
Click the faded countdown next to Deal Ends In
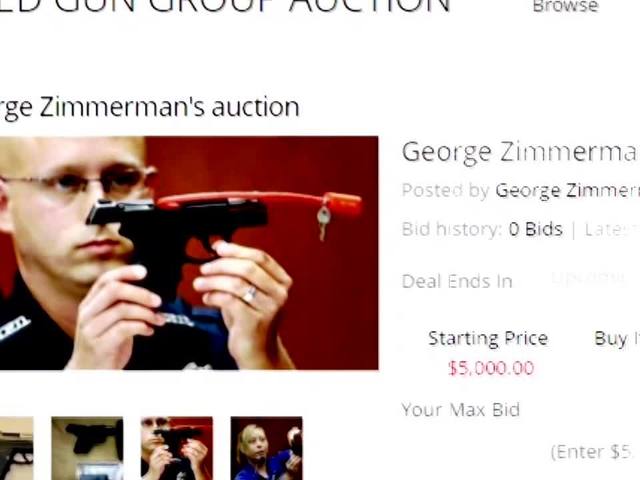[589, 279]
